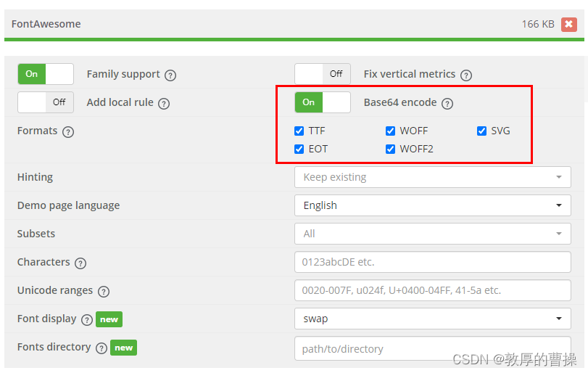This screenshot has width=588, height=373.
Task: Click the Hinting label
Action: point(35,177)
